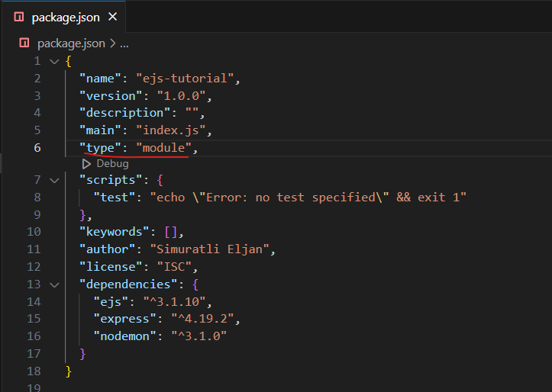Click the "nodemon" dependency key
The width and height of the screenshot is (552, 392).
(x=124, y=336)
